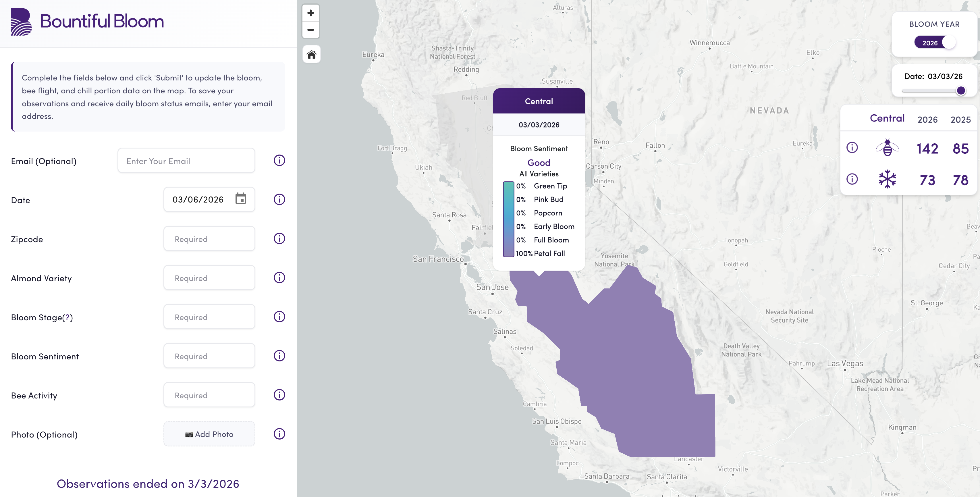
Task: Open the calendar picker in Date field
Action: [x=240, y=199]
